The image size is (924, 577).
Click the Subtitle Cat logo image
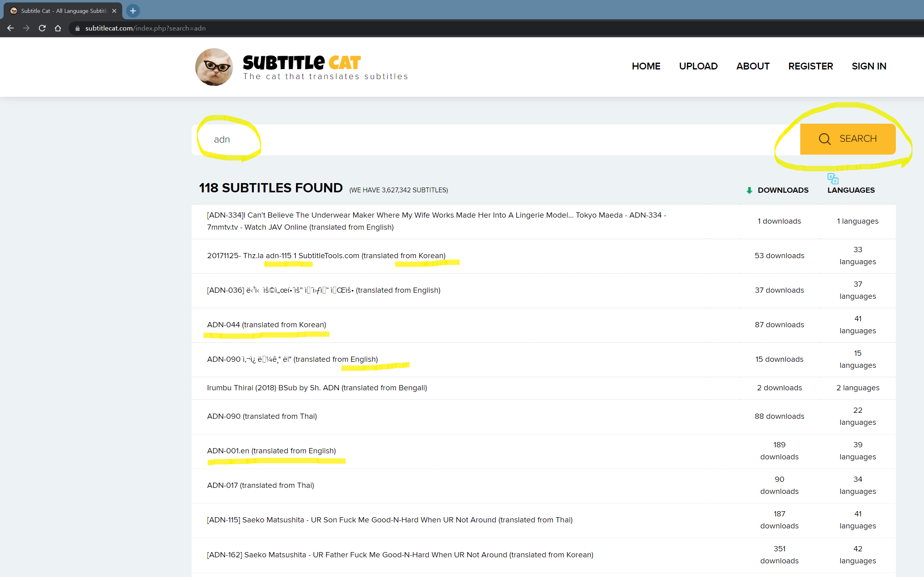[214, 67]
